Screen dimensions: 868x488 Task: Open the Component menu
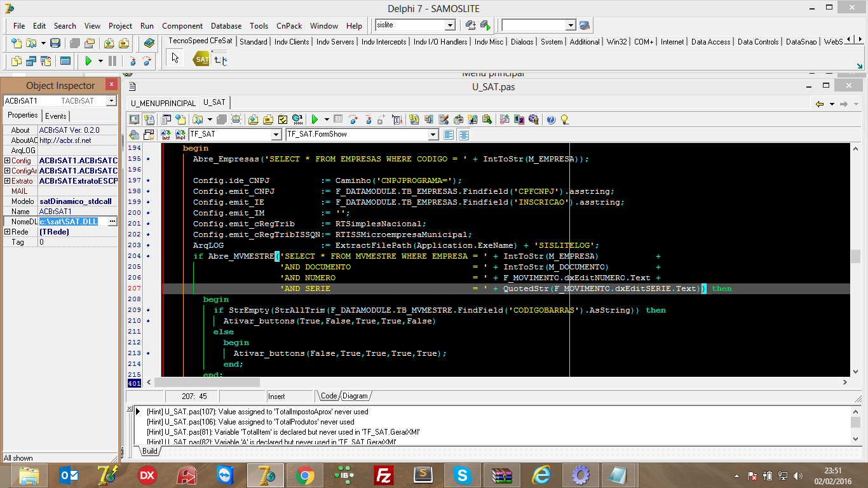click(x=182, y=25)
